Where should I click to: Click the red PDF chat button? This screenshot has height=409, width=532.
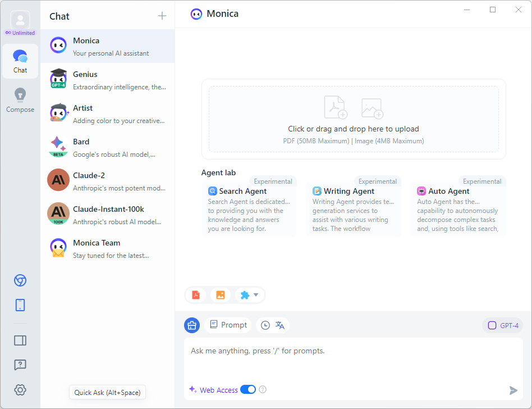click(196, 295)
